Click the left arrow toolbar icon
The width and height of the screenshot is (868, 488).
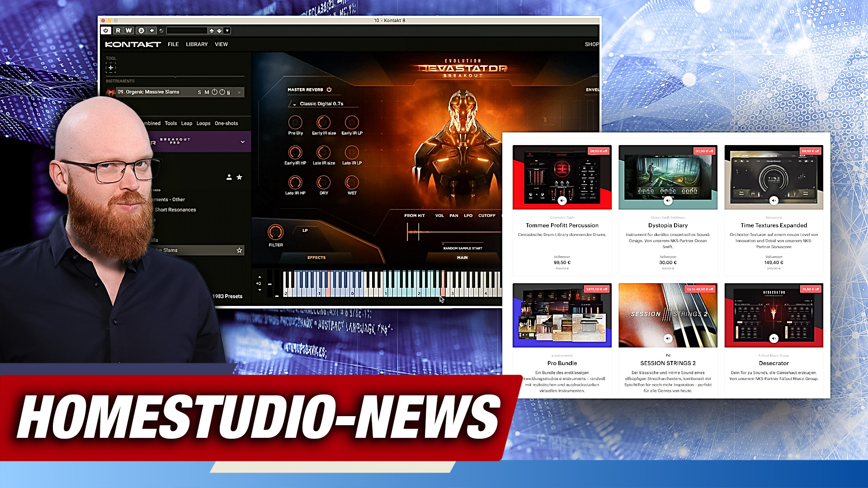[152, 30]
